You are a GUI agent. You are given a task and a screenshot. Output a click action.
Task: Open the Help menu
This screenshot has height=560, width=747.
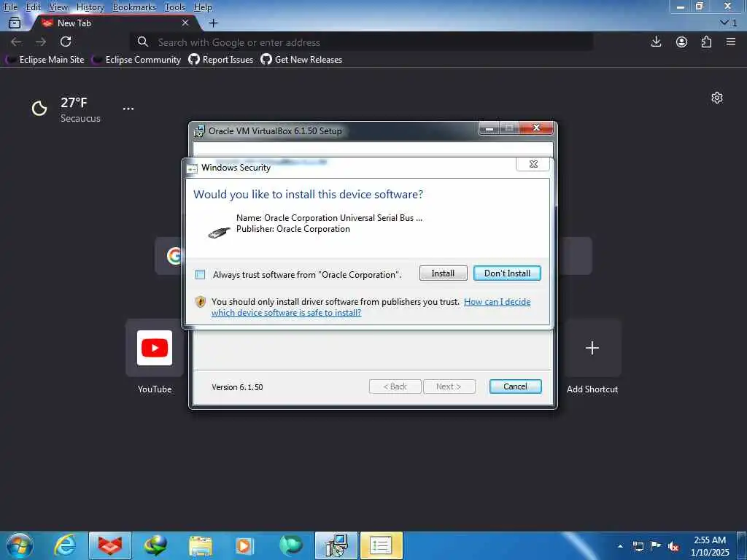coord(203,7)
